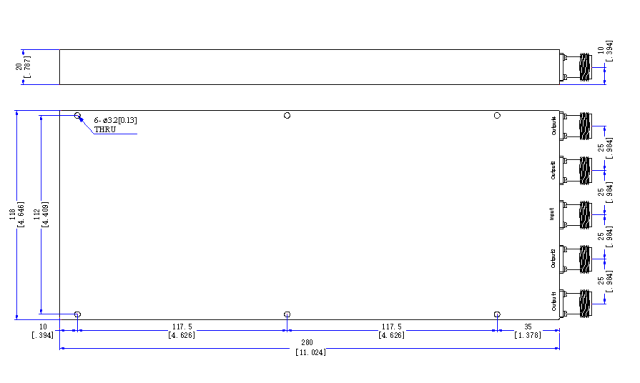Click the '[11.024]' inch dimension value

coord(311,352)
